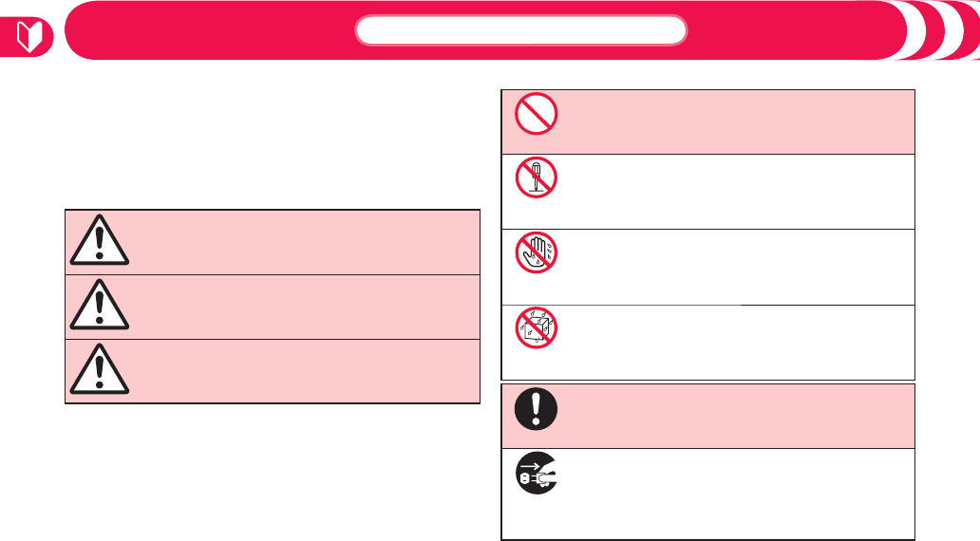Click the black exclamation mandatory icon
Viewport: 980px width, 541px height.
537,411
